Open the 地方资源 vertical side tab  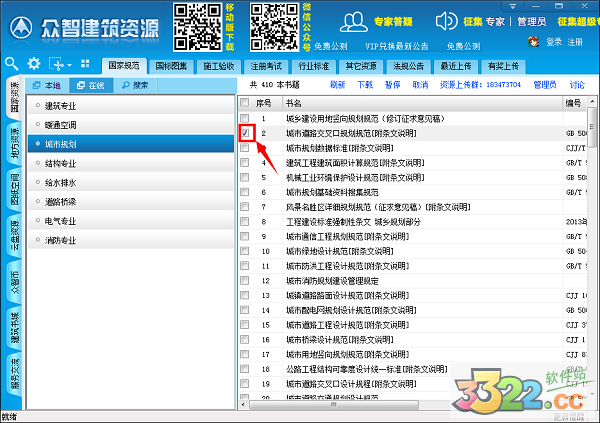15,143
